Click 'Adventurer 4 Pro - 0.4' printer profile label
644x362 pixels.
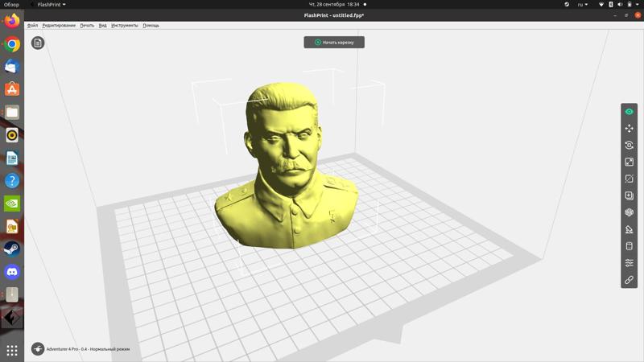pos(88,349)
